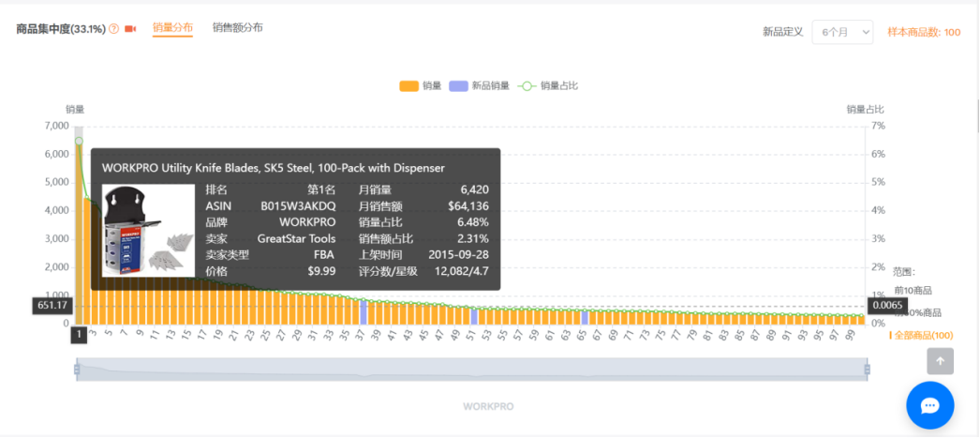The width and height of the screenshot is (980, 438).
Task: Open the red video tutorial icon
Action: coord(130,29)
